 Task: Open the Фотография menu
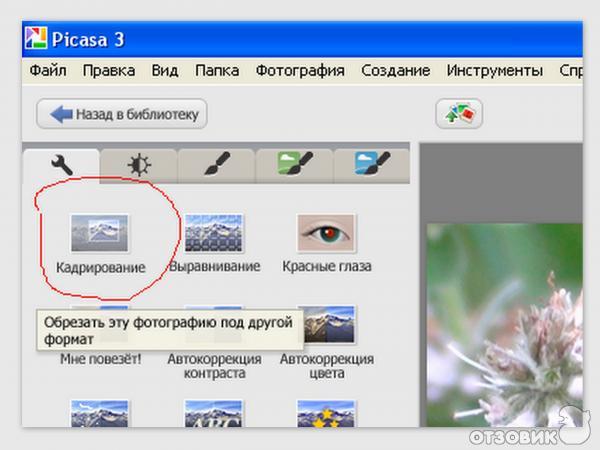(300, 71)
